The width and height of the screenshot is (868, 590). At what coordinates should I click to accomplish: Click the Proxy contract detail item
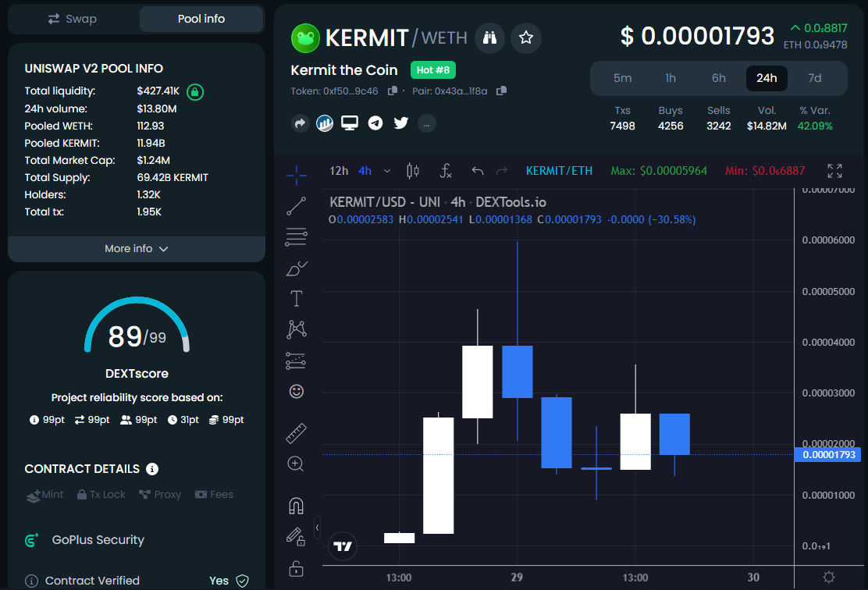tap(160, 495)
